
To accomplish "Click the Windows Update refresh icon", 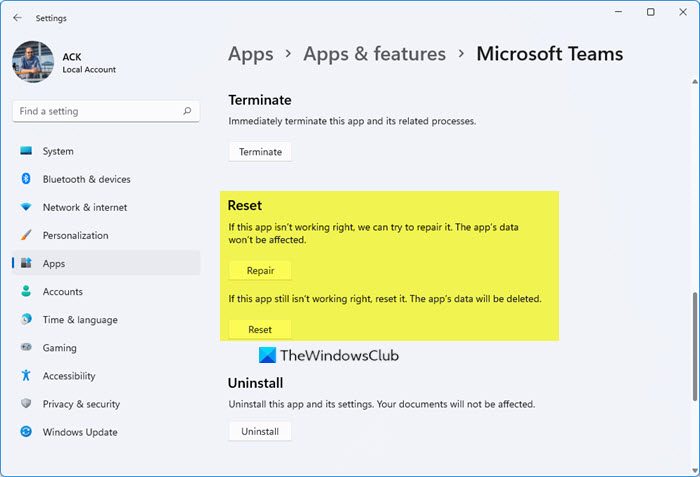I will pyautogui.click(x=26, y=431).
